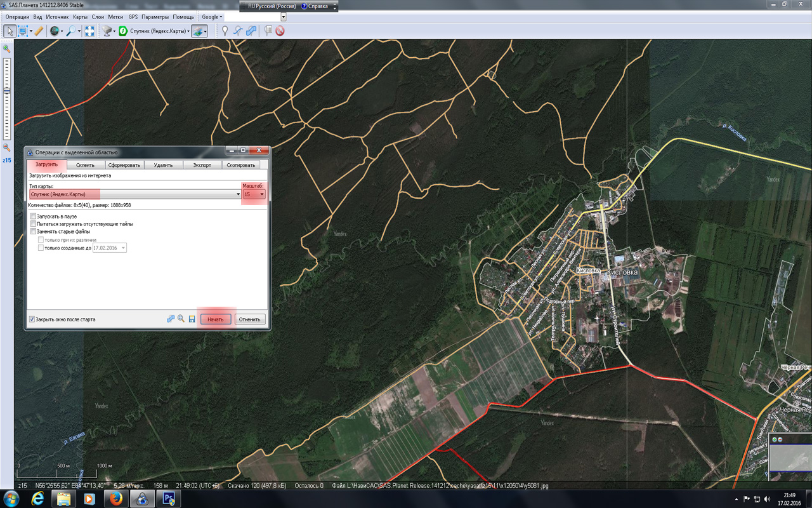
Task: Switch to the Склеить tab
Action: [85, 165]
